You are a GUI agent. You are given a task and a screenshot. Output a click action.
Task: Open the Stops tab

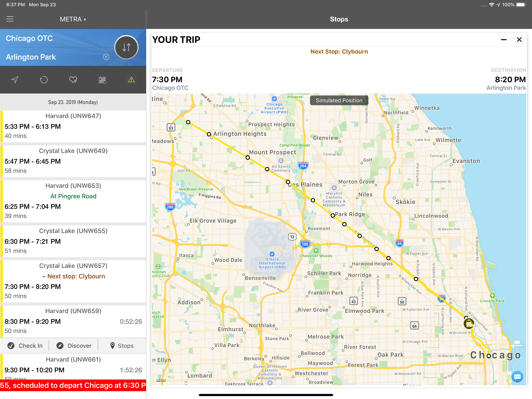(x=122, y=346)
